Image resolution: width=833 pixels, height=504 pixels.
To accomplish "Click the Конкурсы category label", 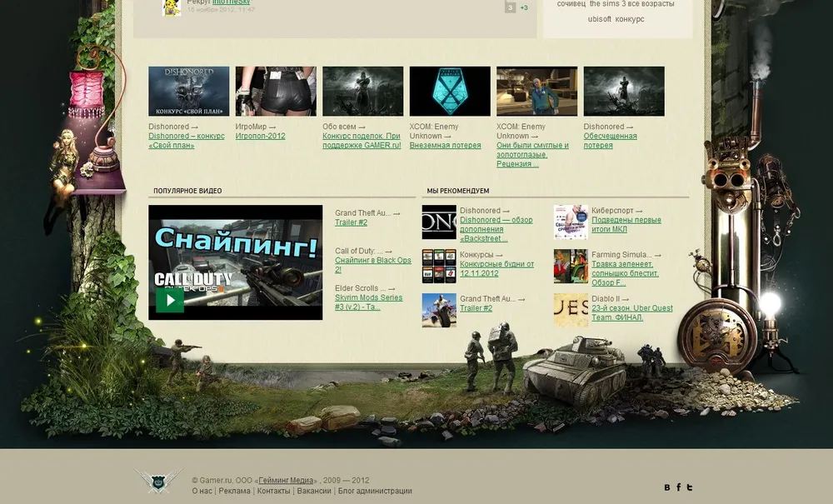I will coord(477,255).
